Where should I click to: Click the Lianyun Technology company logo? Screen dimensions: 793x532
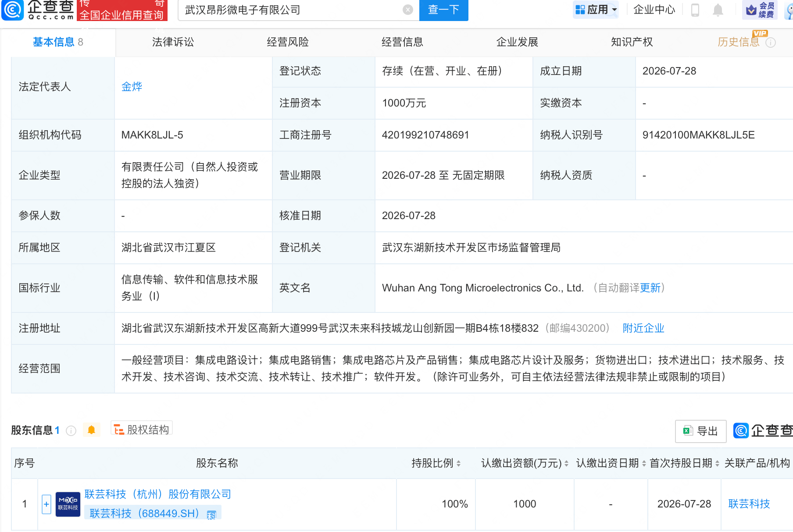(x=68, y=504)
